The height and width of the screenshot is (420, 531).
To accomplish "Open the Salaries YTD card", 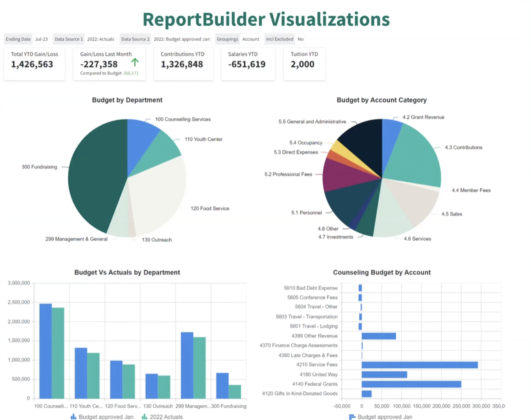I will 248,64.
